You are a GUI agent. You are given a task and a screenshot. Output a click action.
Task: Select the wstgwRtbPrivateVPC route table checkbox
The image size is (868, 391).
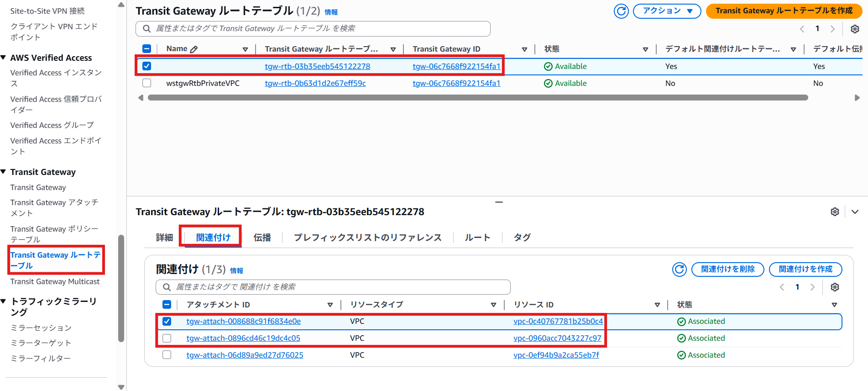click(147, 83)
